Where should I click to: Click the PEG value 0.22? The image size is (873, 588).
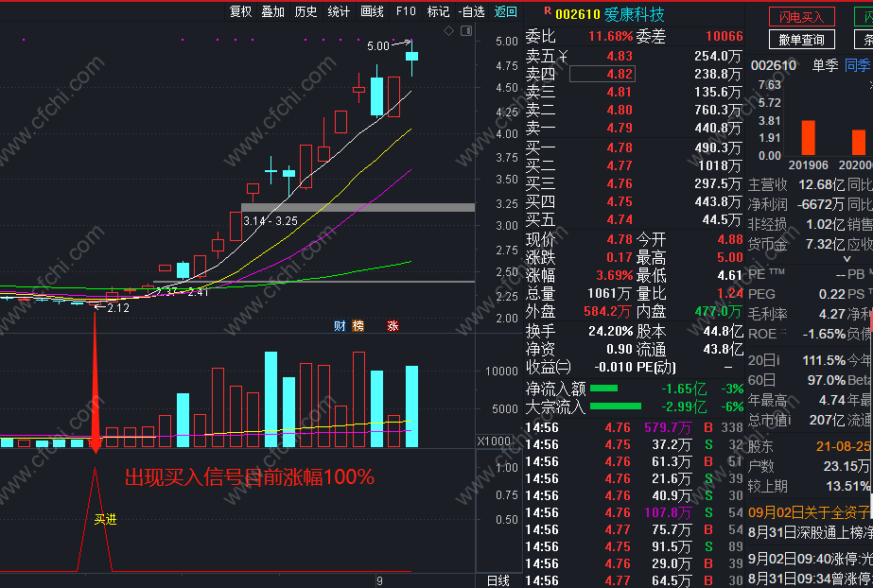pos(831,294)
